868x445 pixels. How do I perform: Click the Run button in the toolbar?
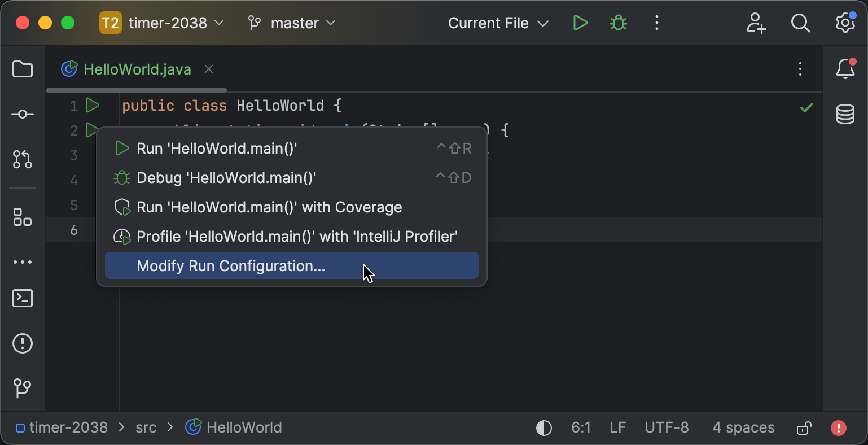click(580, 23)
